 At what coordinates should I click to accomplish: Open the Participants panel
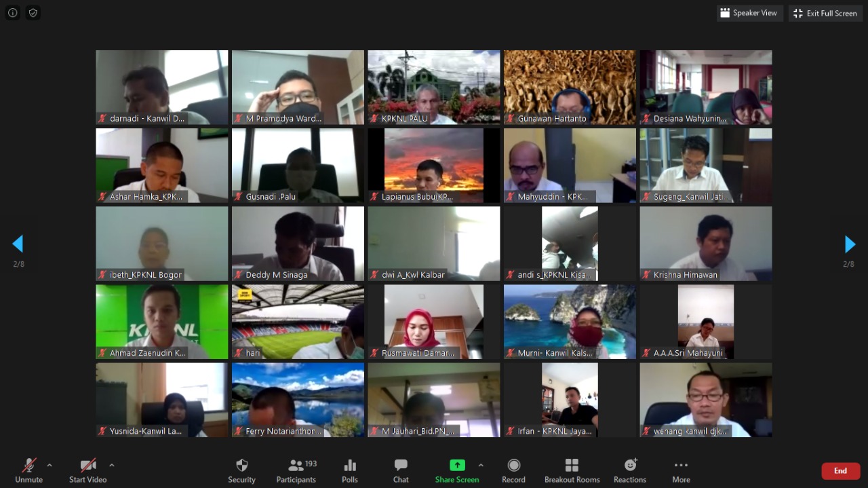pyautogui.click(x=296, y=470)
